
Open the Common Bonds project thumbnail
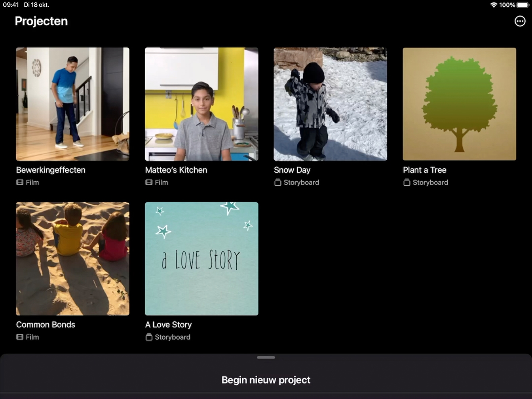(72, 258)
